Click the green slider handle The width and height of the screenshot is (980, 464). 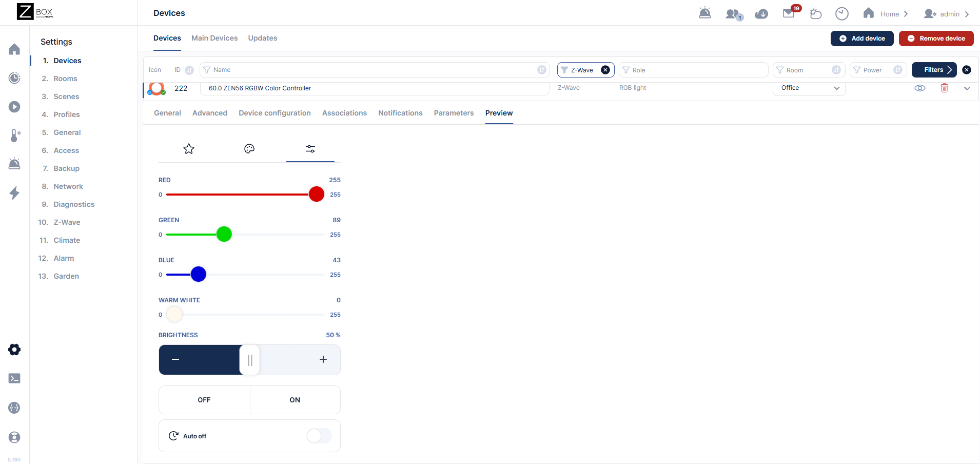click(224, 234)
